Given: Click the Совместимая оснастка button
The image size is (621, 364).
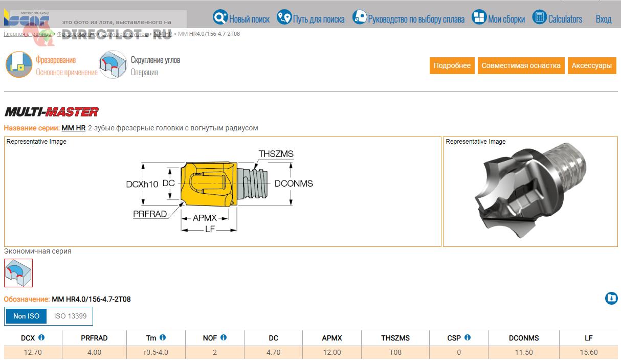Looking at the screenshot, I should 521,65.
